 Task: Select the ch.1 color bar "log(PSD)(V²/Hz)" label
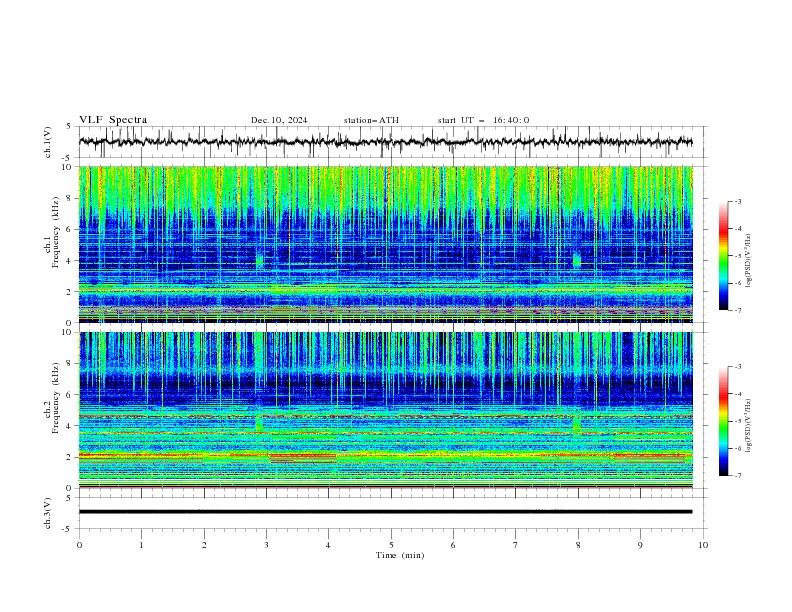(x=748, y=261)
